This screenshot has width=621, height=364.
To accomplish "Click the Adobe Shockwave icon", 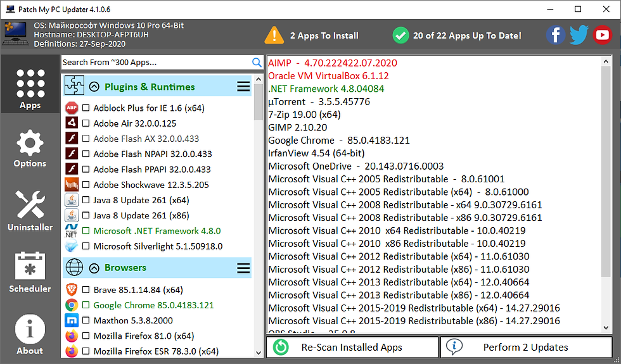I will coord(72,184).
